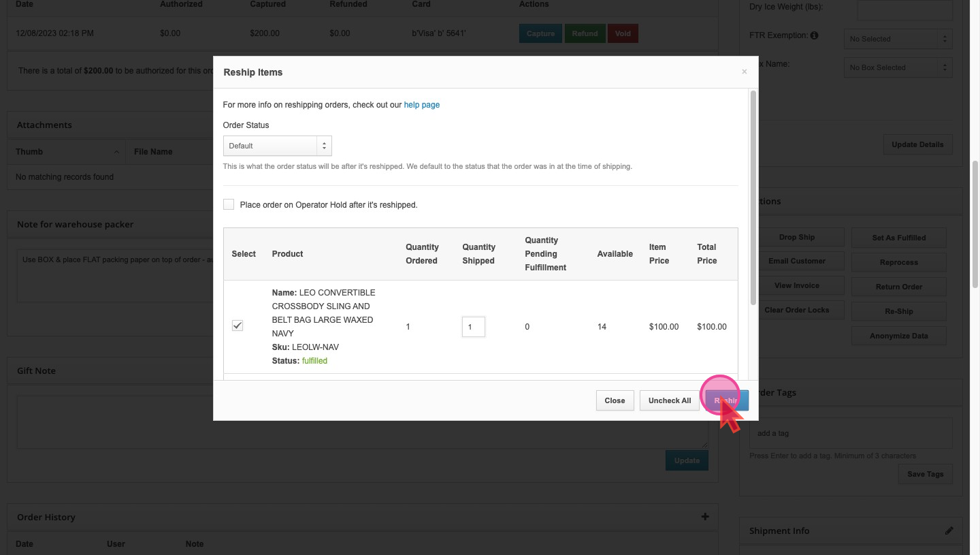980x555 pixels.
Task: Click the Anonymize Data button
Action: click(x=899, y=336)
